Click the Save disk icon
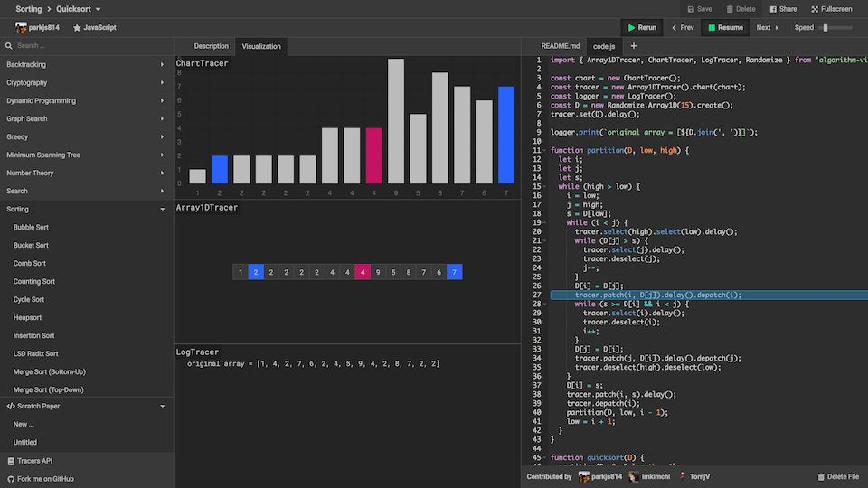The height and width of the screenshot is (488, 868). 690,9
